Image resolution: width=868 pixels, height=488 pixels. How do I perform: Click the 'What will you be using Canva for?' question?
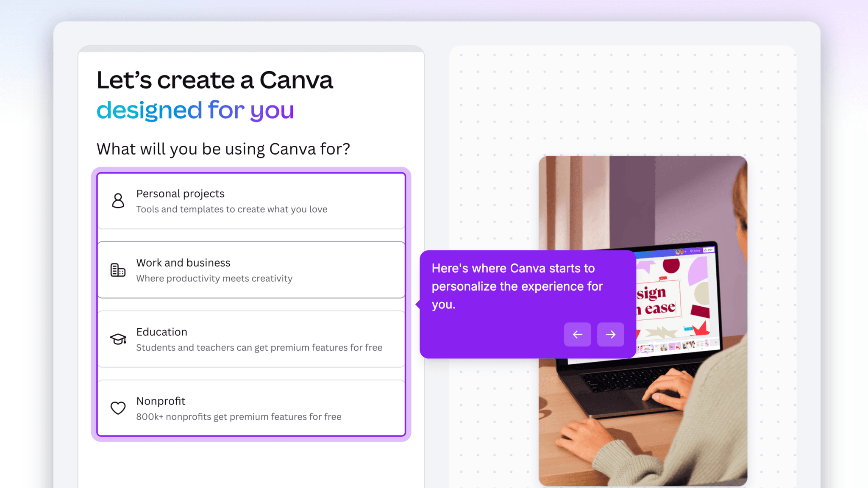click(x=224, y=149)
